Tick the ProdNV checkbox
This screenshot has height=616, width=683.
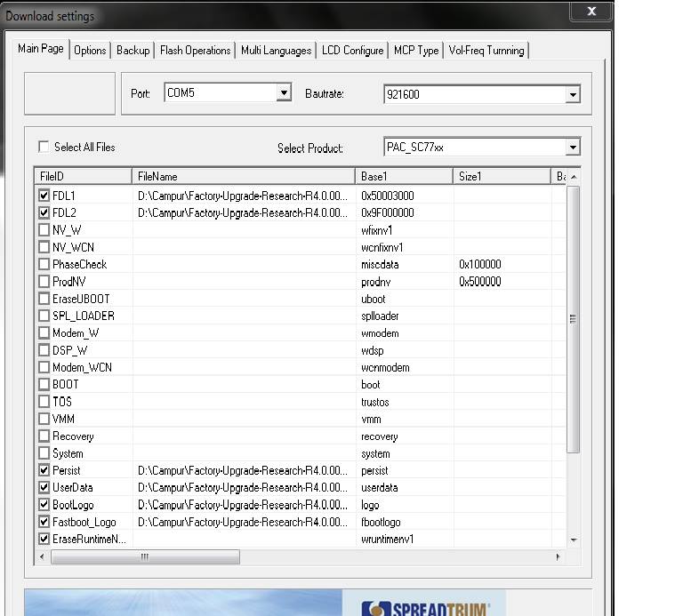pos(44,281)
